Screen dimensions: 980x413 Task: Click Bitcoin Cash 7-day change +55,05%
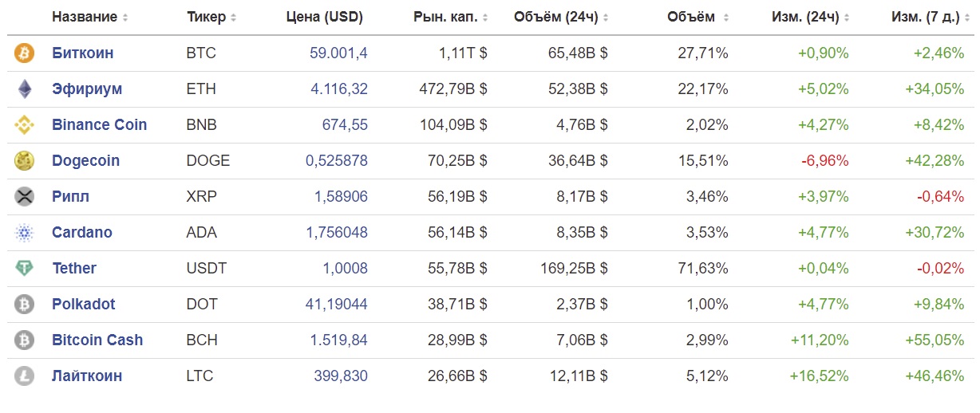(x=935, y=340)
